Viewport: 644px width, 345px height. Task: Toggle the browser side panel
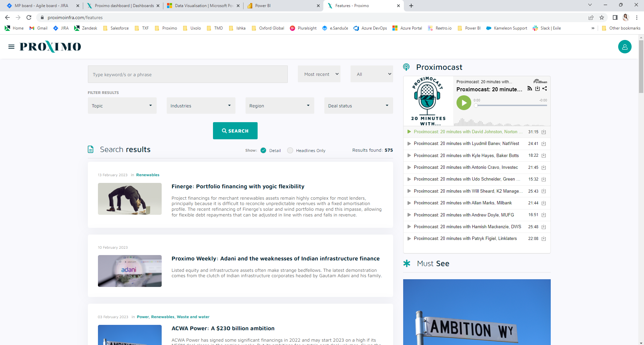pyautogui.click(x=615, y=17)
